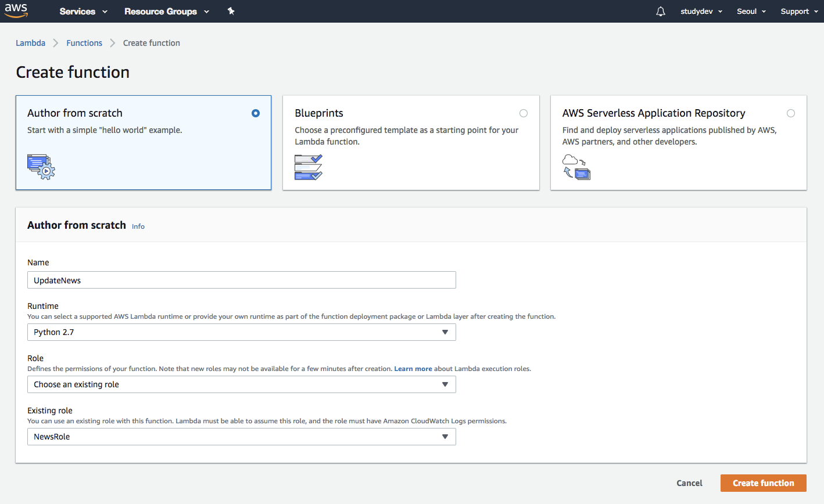Open the Services dropdown menu
Screen dimensions: 824x504
(x=84, y=11)
